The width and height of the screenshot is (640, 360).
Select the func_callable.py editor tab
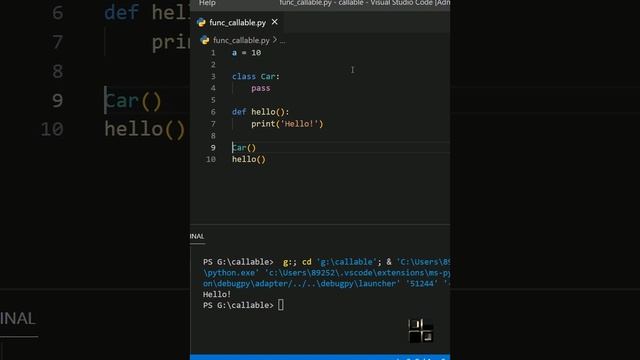[x=237, y=23]
